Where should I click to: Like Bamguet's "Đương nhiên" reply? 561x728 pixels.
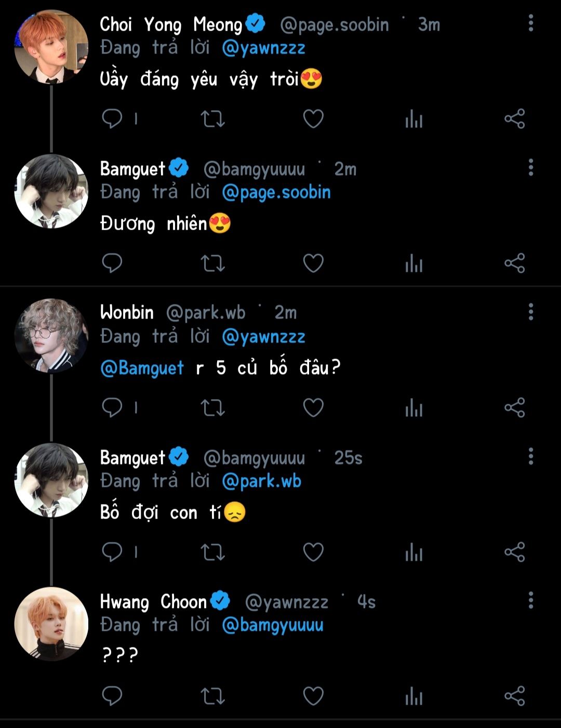(x=313, y=263)
